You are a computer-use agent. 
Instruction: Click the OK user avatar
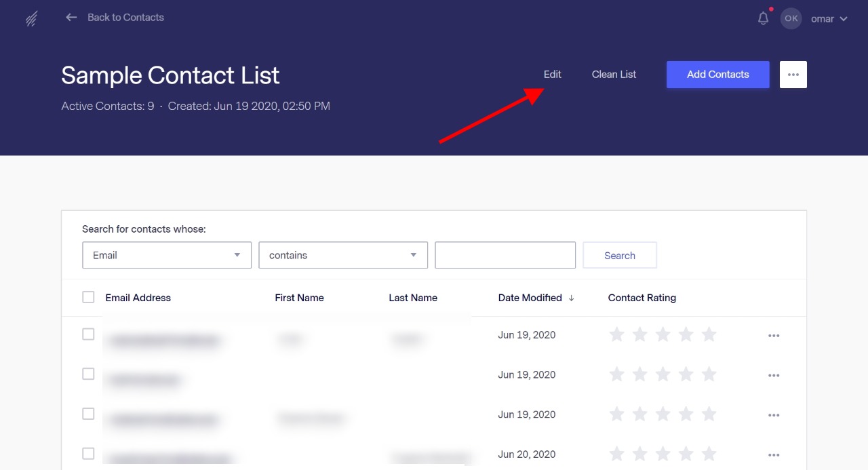pyautogui.click(x=791, y=19)
